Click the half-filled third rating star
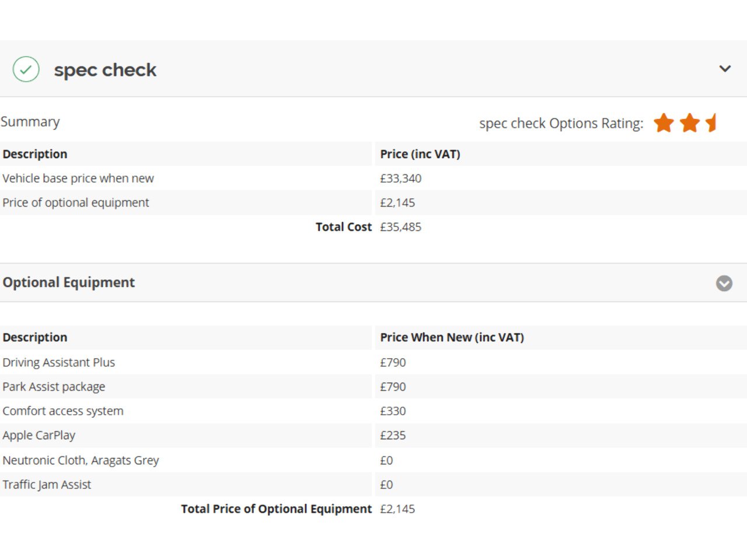Screen dimensions: 747x560 click(711, 123)
